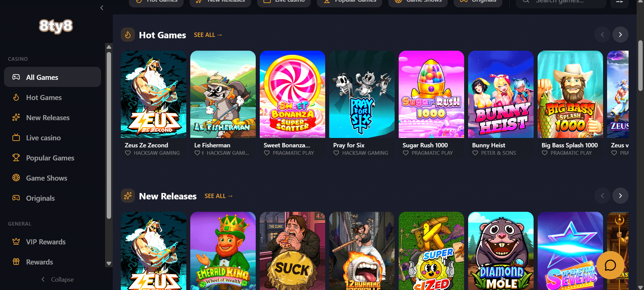Viewport: 644px width, 290px height.
Task: Click the gift icon for Rewards
Action: click(16, 262)
